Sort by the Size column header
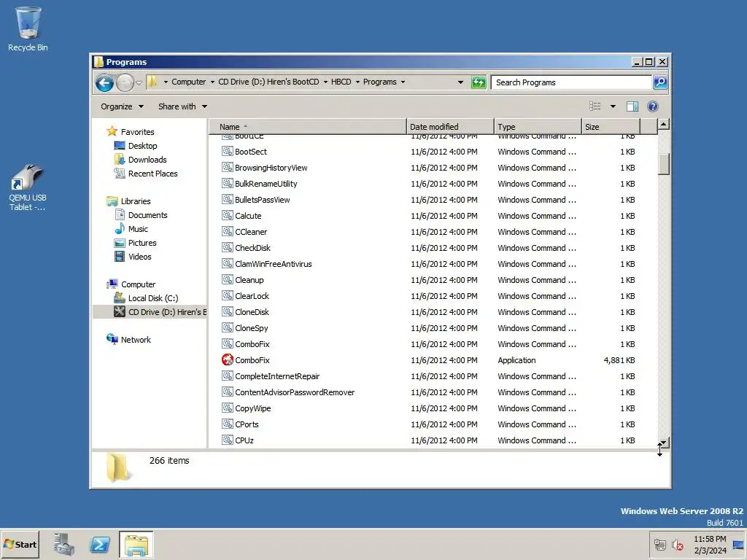This screenshot has width=747, height=560. [x=611, y=127]
